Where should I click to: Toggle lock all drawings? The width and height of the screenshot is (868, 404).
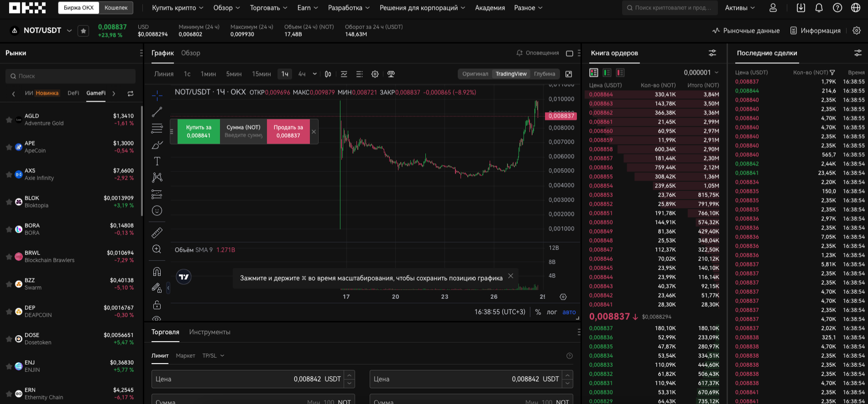[157, 305]
